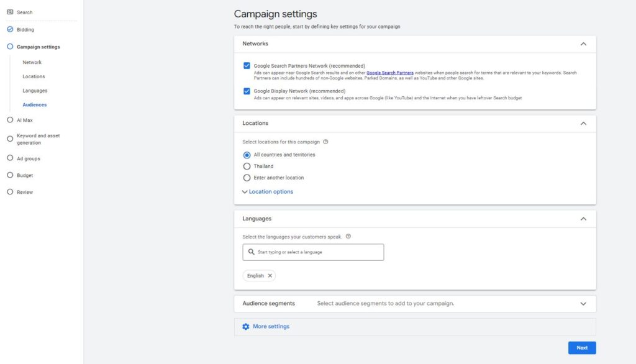
Task: Click the Next button
Action: (581, 348)
